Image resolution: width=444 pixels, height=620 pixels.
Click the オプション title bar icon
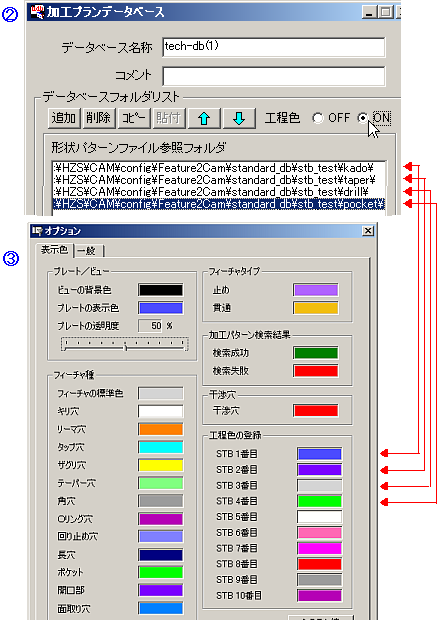pos(38,231)
